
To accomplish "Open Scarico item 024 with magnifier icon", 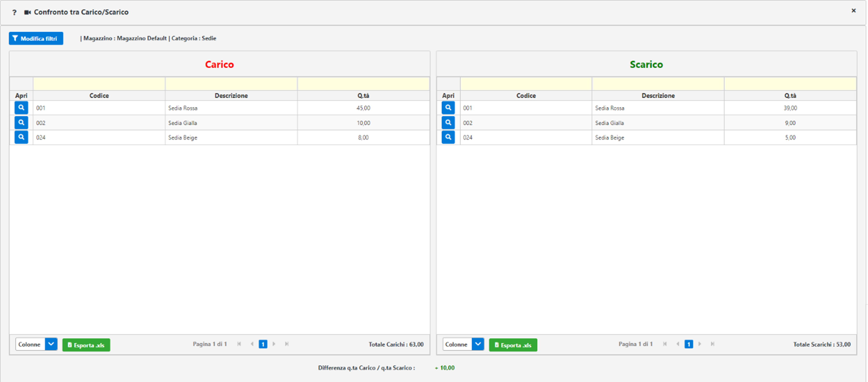I will coord(448,137).
